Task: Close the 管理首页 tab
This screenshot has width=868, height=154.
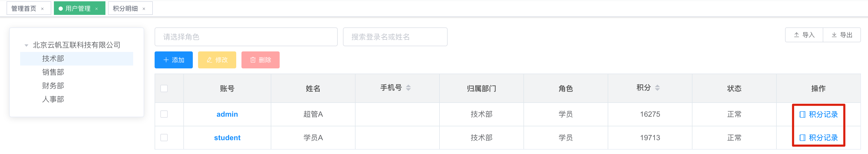Action: (42, 9)
